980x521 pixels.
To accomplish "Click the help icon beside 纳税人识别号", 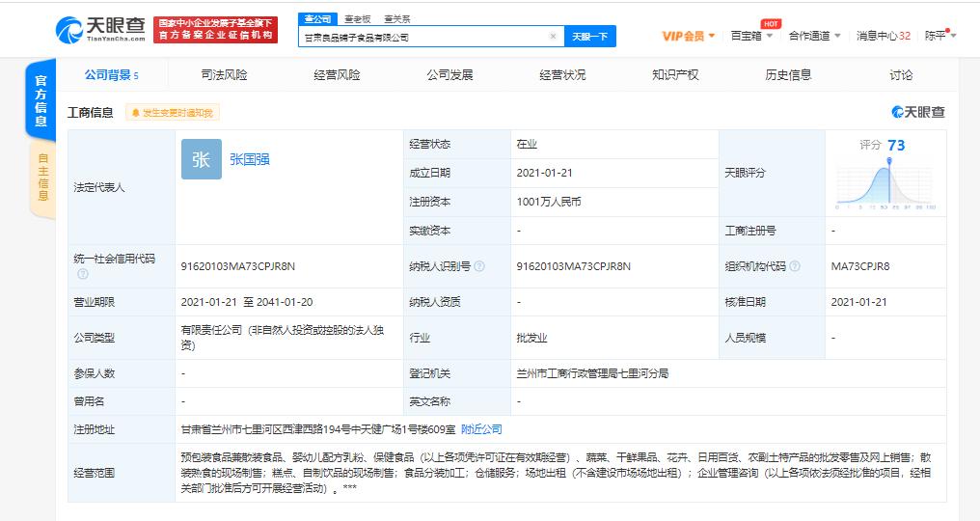I will [x=479, y=266].
